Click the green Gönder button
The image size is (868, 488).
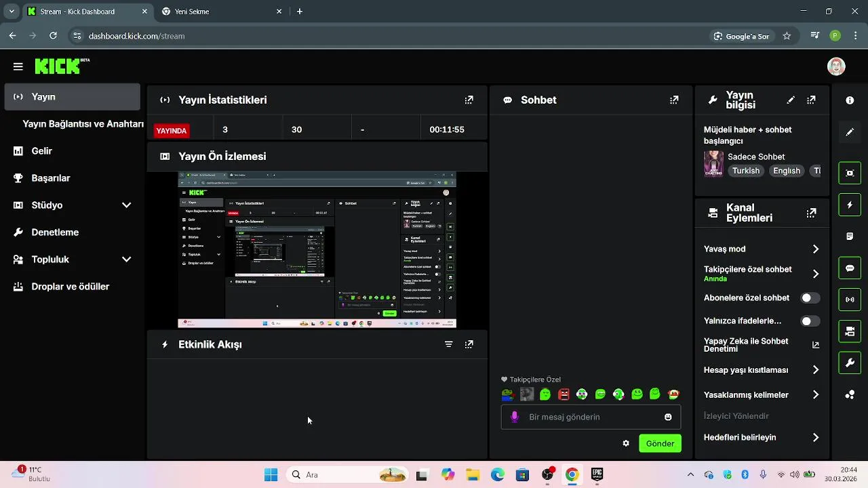coord(660,443)
